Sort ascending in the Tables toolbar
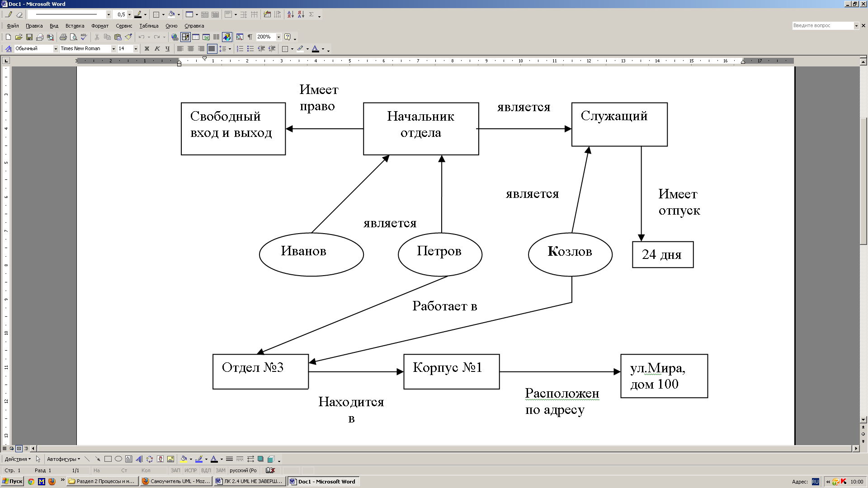Screen dimensions: 868x488 point(291,14)
